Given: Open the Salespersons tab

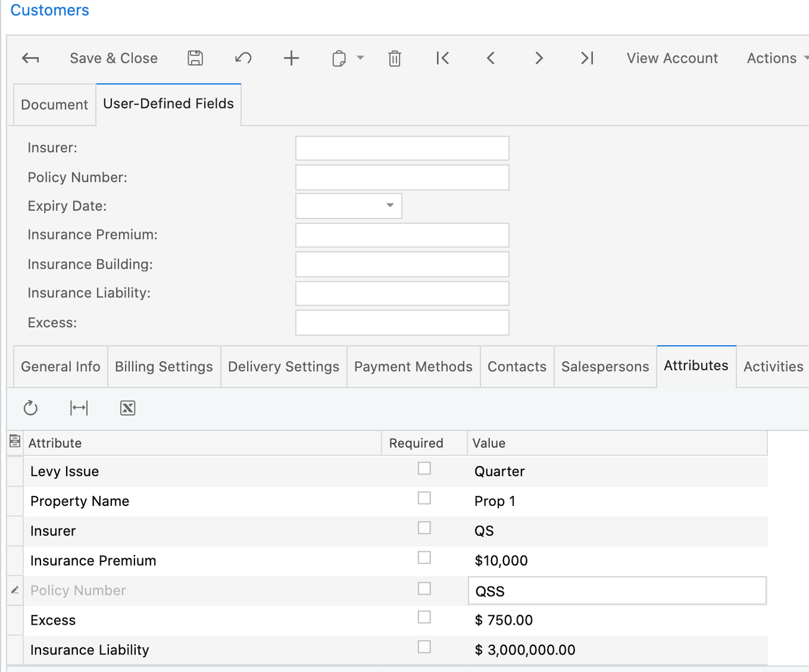Looking at the screenshot, I should [605, 366].
